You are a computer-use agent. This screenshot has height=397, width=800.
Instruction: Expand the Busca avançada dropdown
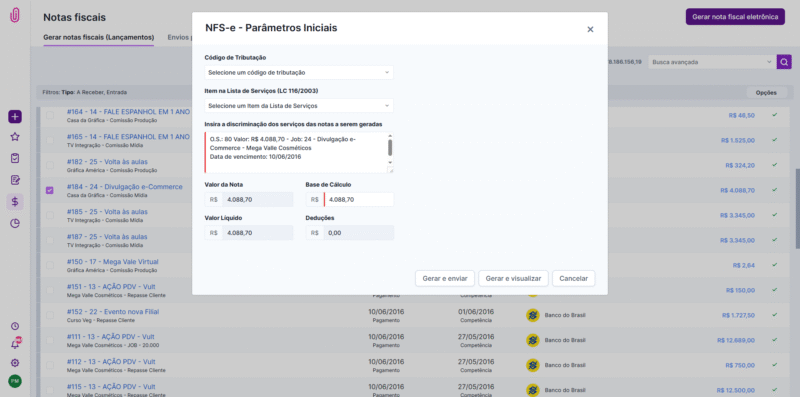click(x=711, y=62)
